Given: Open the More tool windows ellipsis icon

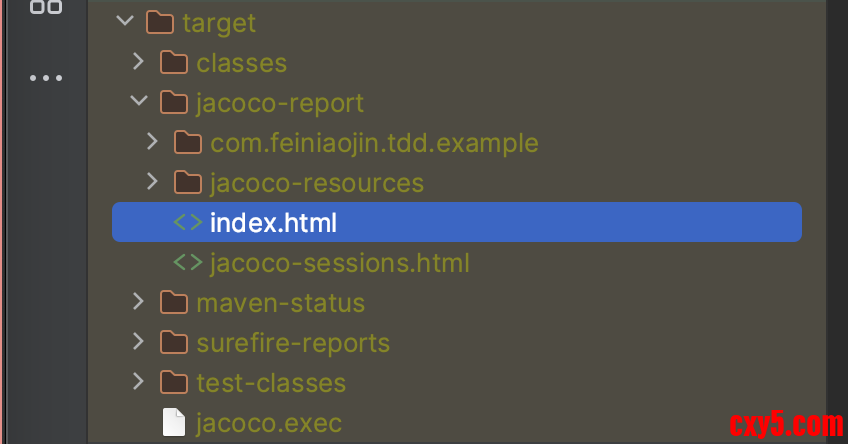Looking at the screenshot, I should click(x=45, y=78).
